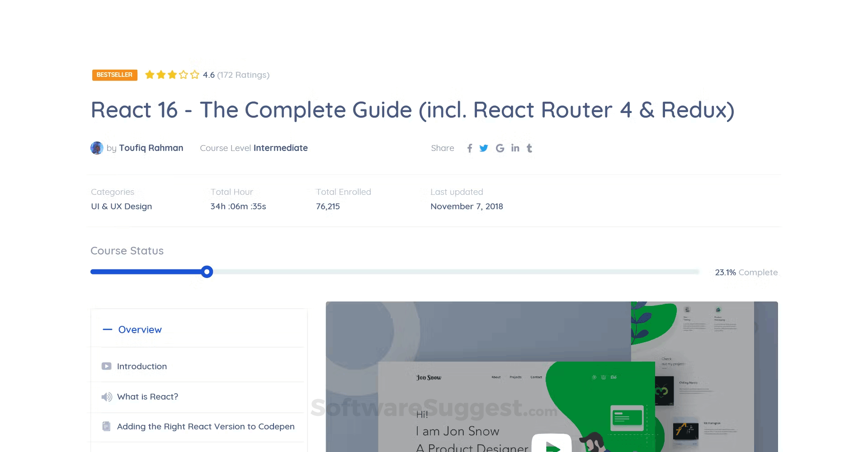
Task: Click the course status progress track
Action: pyautogui.click(x=395, y=272)
